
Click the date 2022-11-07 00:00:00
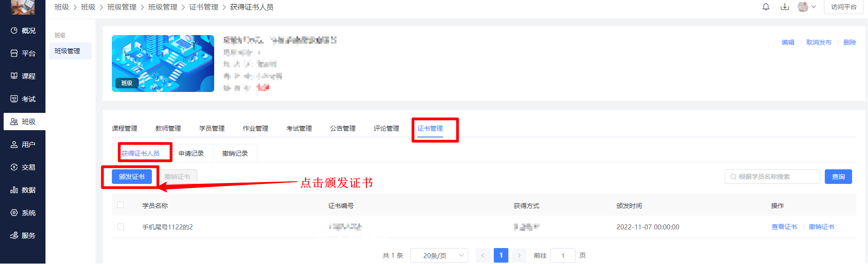[x=648, y=227]
